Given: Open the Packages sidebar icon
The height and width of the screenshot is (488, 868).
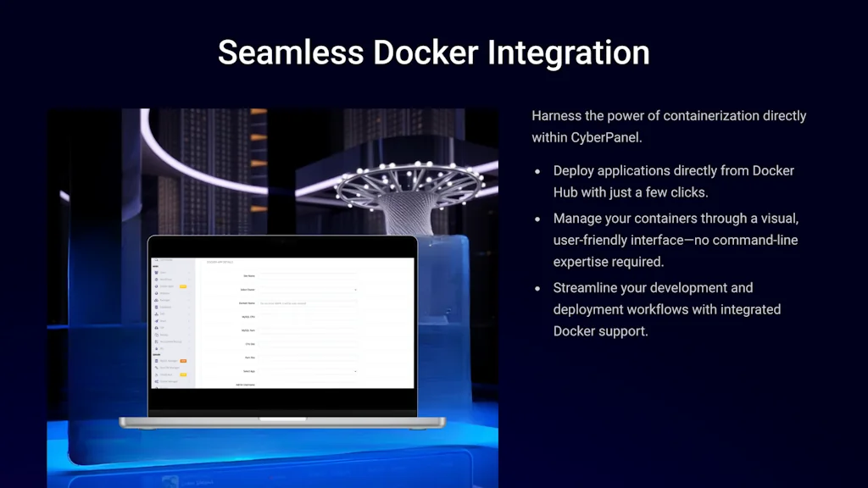Looking at the screenshot, I should [x=156, y=300].
